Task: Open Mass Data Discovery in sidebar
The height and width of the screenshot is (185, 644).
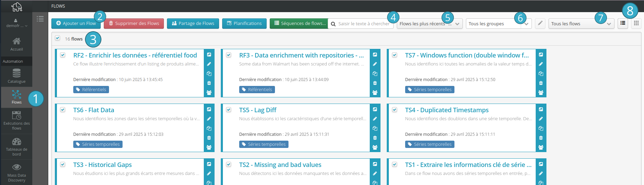Action: [16, 173]
